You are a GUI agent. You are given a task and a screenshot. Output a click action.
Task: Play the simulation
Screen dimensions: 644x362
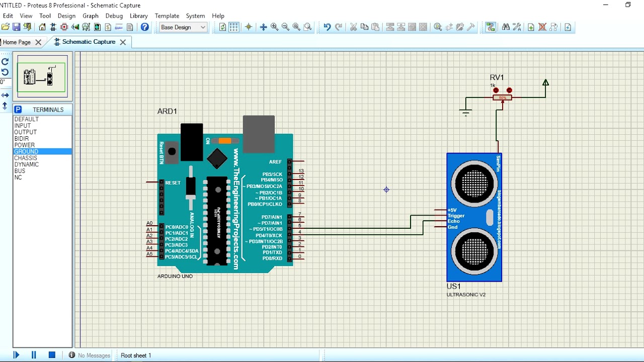tap(16, 355)
